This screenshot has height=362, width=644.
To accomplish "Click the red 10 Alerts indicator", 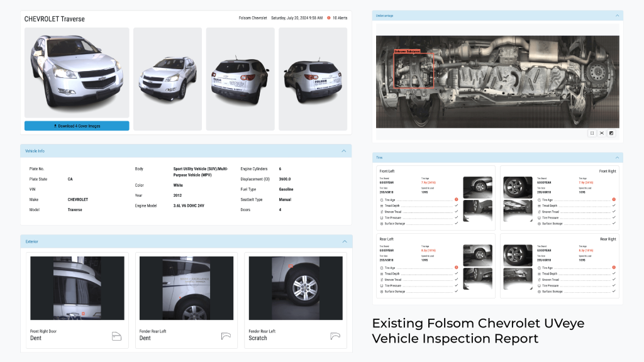I will pos(328,18).
